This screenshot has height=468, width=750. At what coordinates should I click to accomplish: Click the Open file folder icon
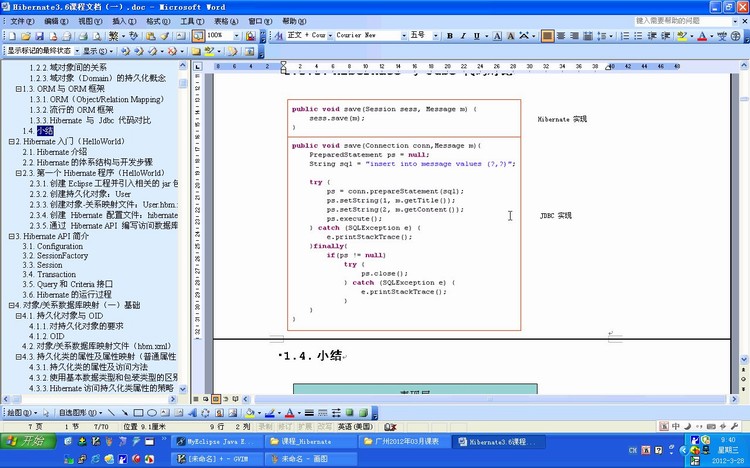[x=26, y=36]
